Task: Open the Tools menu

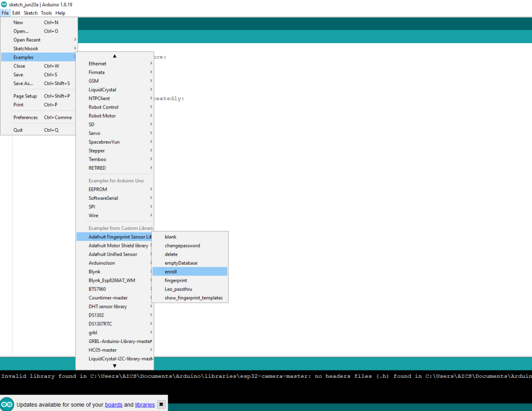Action: (46, 12)
